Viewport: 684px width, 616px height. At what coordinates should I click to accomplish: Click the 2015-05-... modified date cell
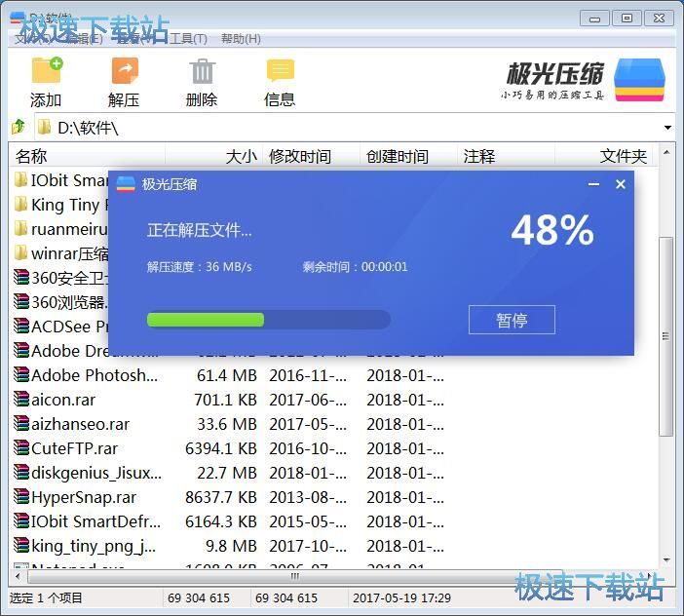[308, 521]
